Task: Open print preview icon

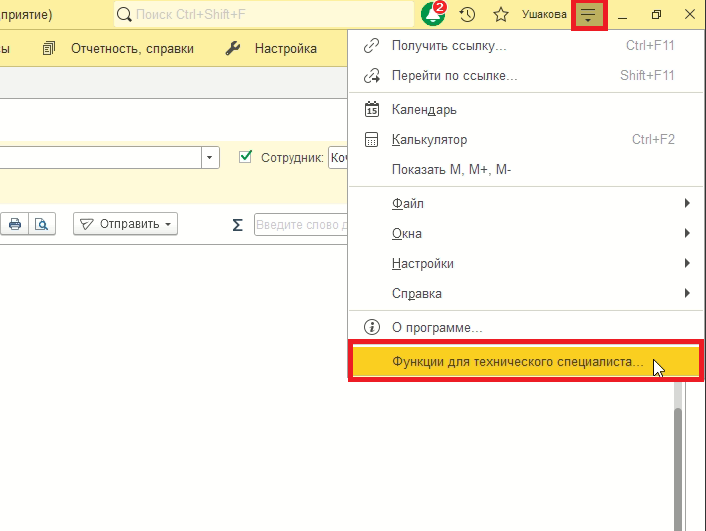Action: [x=42, y=224]
